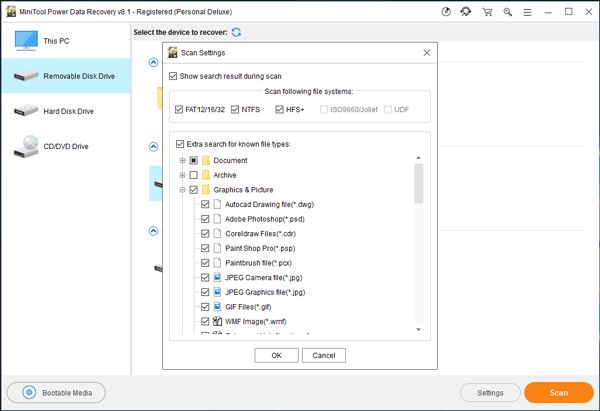The width and height of the screenshot is (600, 411).
Task: Select Hard Disk Drive in sidebar
Action: click(x=66, y=111)
